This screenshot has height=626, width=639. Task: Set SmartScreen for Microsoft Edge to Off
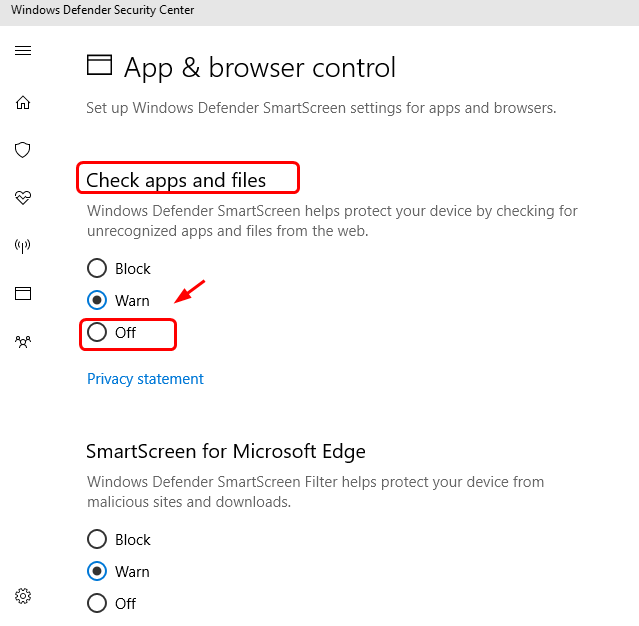tap(97, 603)
